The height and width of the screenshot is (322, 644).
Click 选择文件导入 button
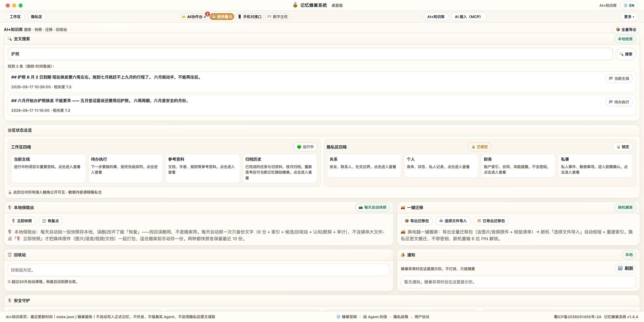pyautogui.click(x=453, y=221)
